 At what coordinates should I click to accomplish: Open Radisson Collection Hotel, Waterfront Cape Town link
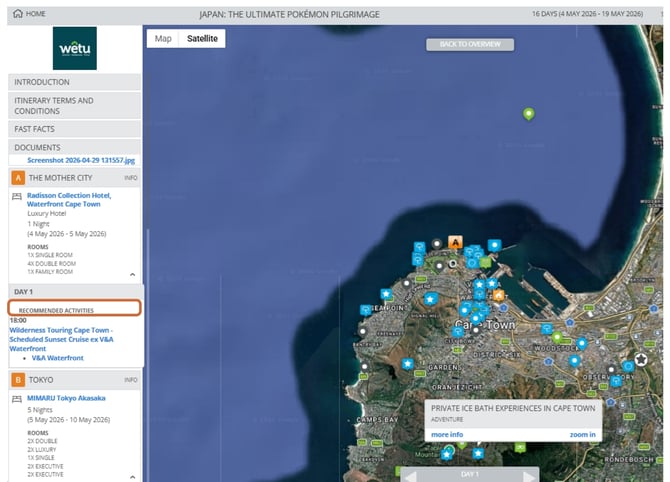(x=69, y=200)
